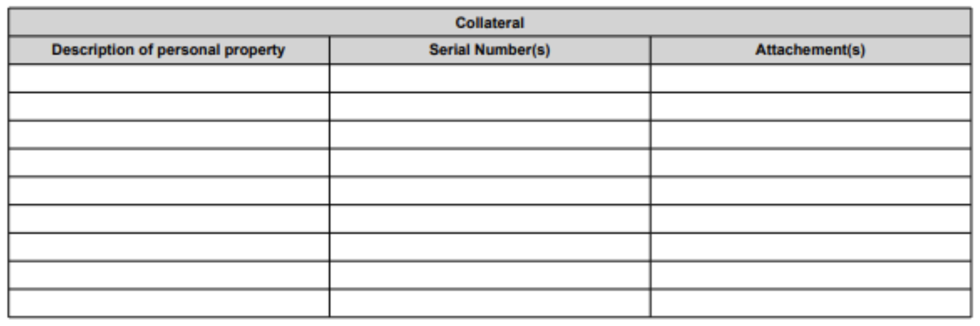Viewport: 980px width, 326px height.
Task: Select first row Attachement(s) cell
Action: click(x=810, y=78)
